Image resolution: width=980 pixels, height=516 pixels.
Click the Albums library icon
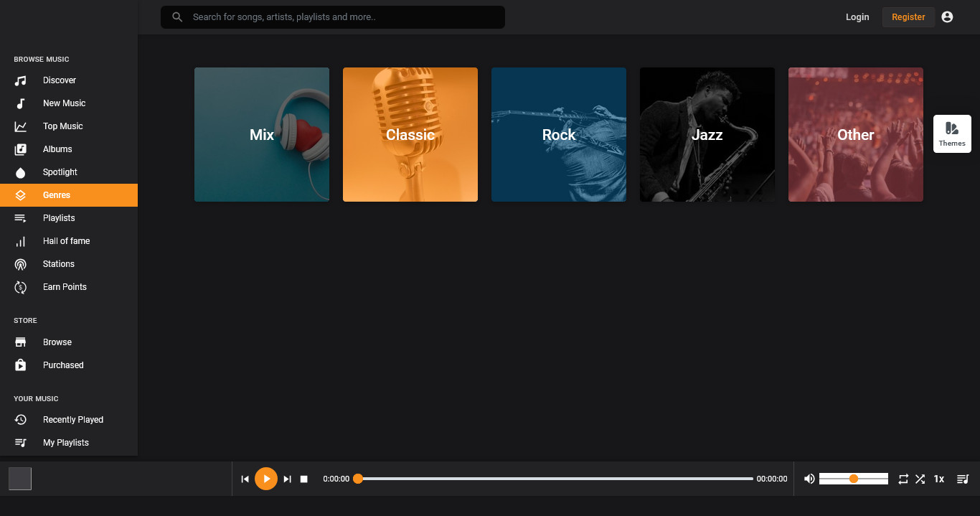(21, 149)
